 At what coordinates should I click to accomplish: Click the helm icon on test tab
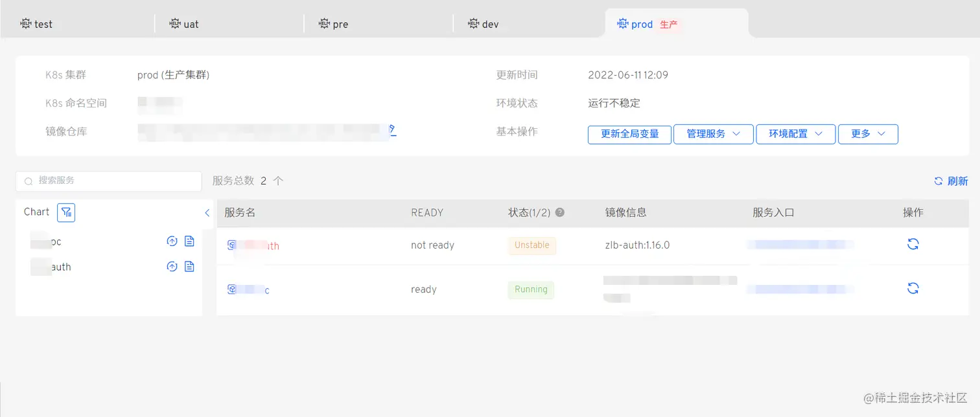coord(26,24)
